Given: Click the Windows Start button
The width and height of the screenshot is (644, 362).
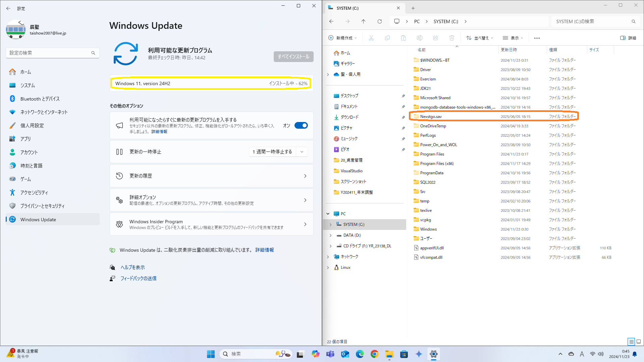Looking at the screenshot, I should pos(211,354).
